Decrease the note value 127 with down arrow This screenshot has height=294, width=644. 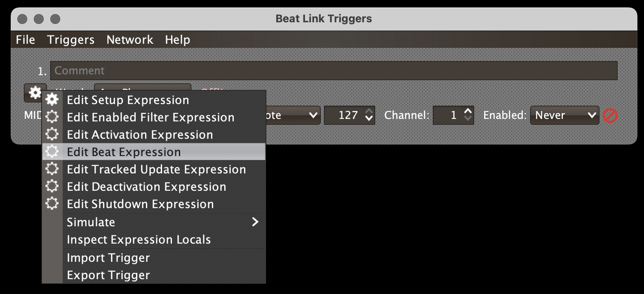[x=369, y=119]
